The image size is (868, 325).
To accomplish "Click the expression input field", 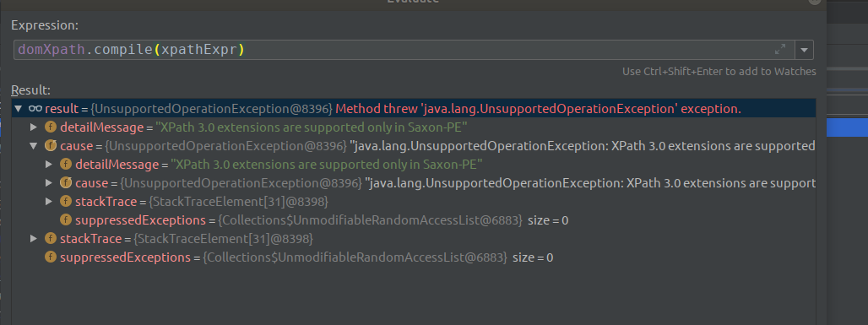I will tap(404, 50).
